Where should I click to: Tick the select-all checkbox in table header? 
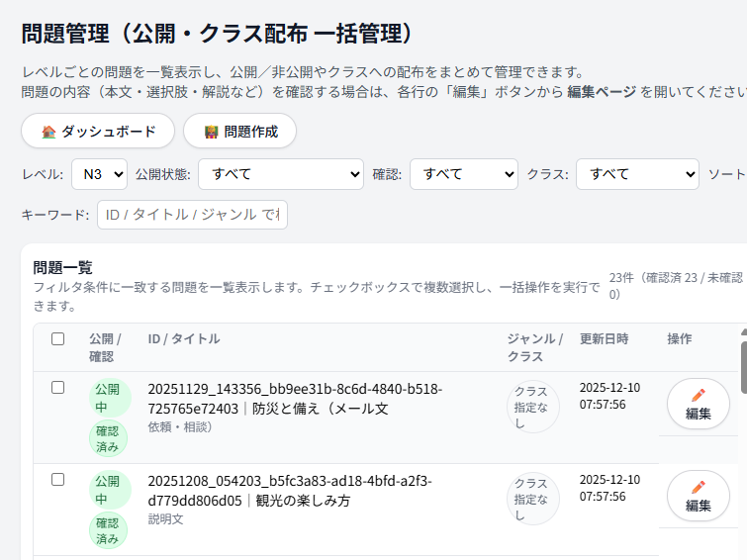(x=57, y=338)
